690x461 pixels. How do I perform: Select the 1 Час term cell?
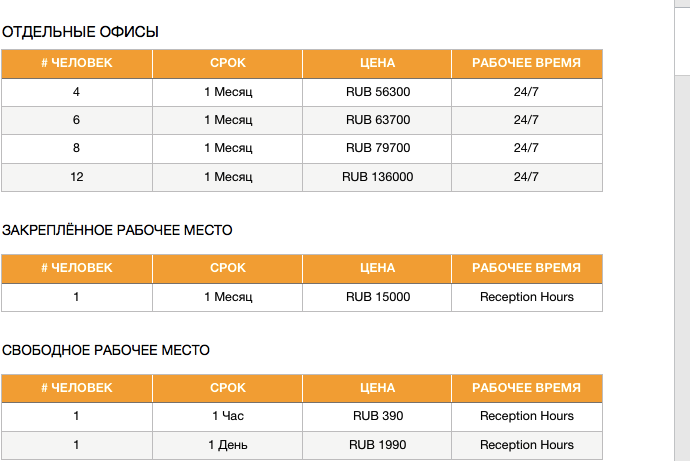click(228, 416)
